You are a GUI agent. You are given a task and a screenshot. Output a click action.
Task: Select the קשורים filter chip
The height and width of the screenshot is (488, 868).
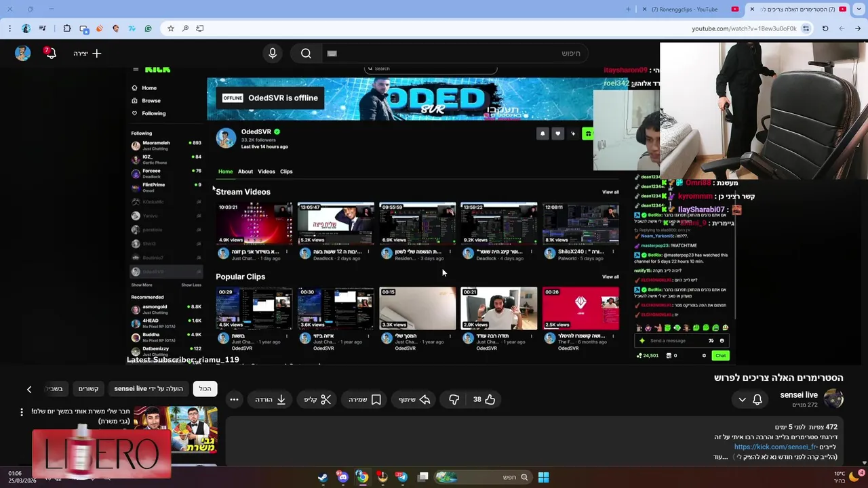(x=88, y=388)
